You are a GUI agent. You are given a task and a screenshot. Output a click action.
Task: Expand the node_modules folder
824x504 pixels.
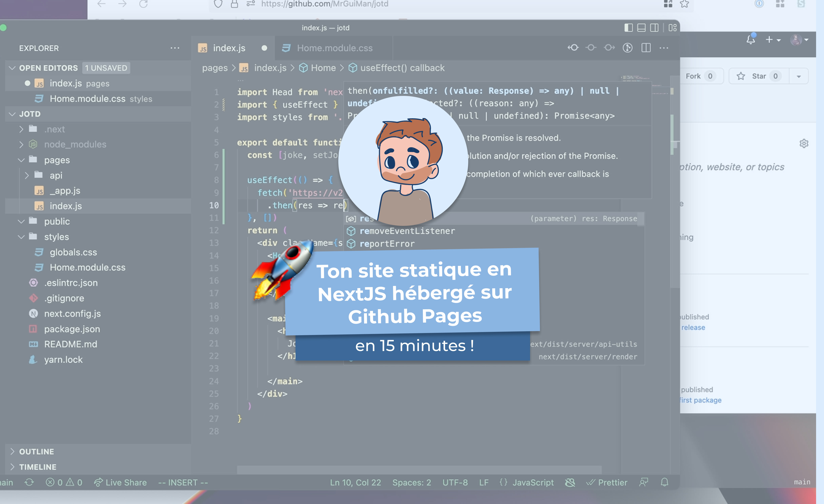[x=21, y=144]
